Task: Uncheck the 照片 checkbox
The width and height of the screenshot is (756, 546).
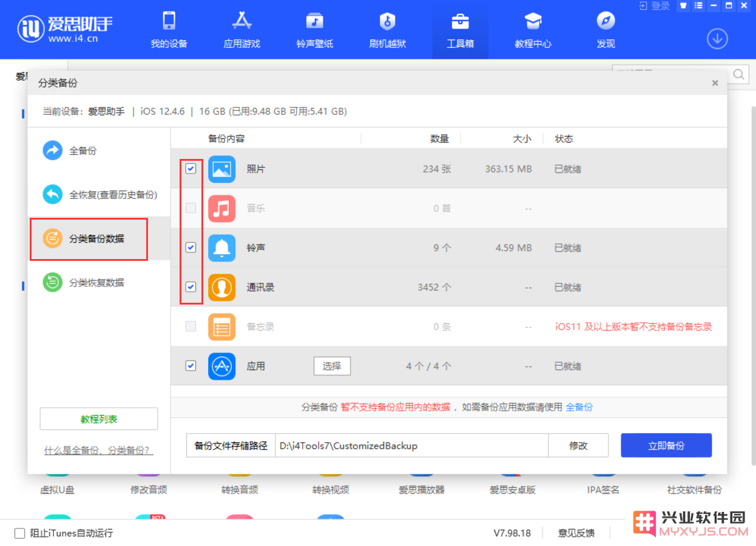Action: tap(191, 169)
